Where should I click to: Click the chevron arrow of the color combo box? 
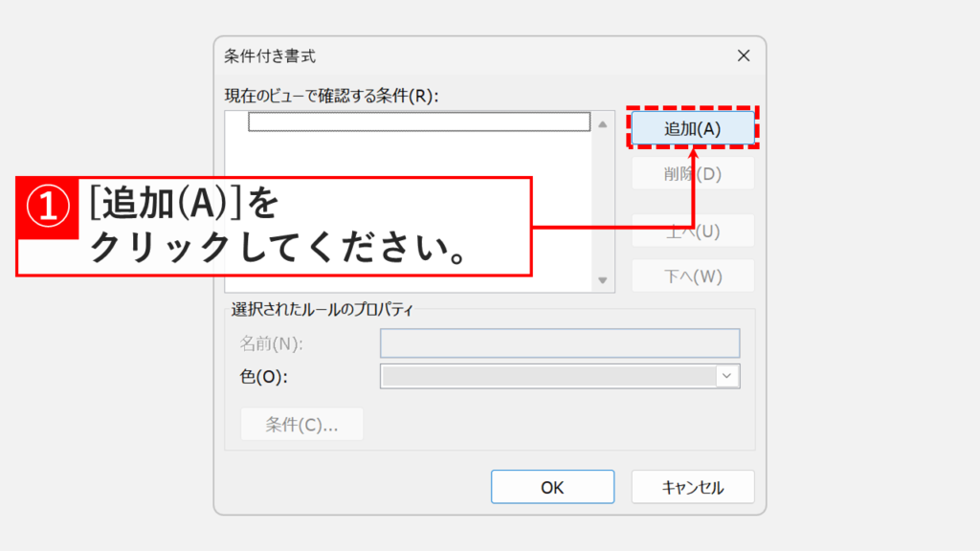coord(725,376)
